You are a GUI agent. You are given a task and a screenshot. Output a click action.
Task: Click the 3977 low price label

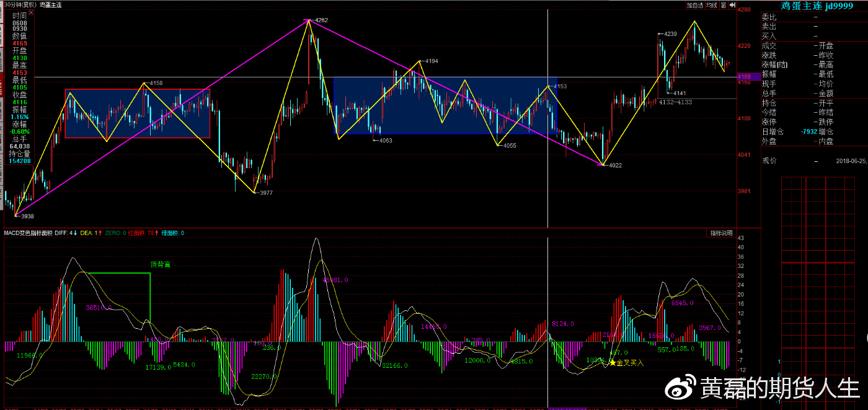click(x=265, y=193)
